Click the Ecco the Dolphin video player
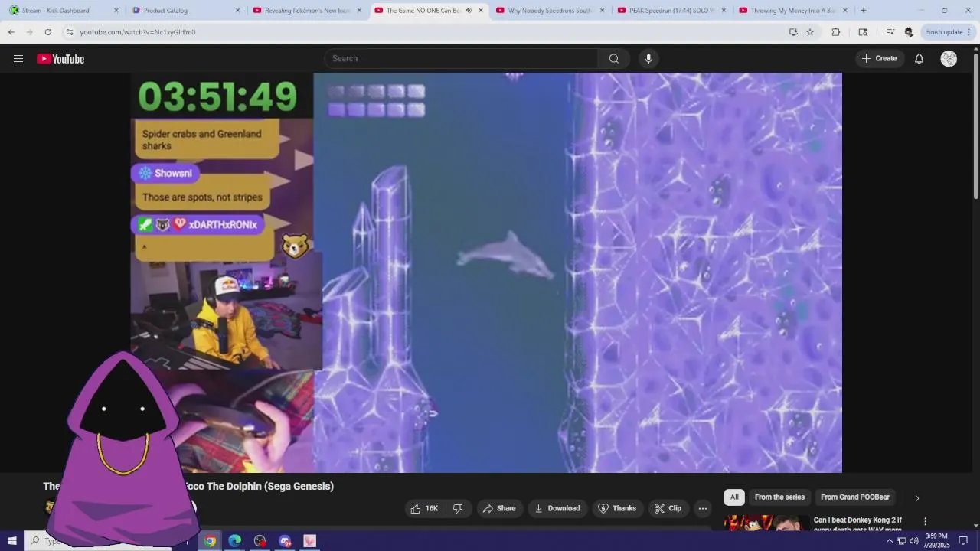This screenshot has width=980, height=551. (485, 273)
